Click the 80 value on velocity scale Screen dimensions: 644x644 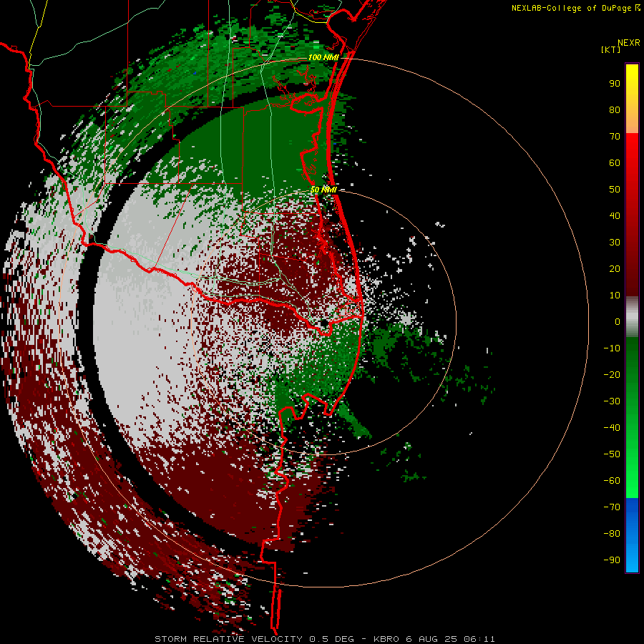[615, 109]
